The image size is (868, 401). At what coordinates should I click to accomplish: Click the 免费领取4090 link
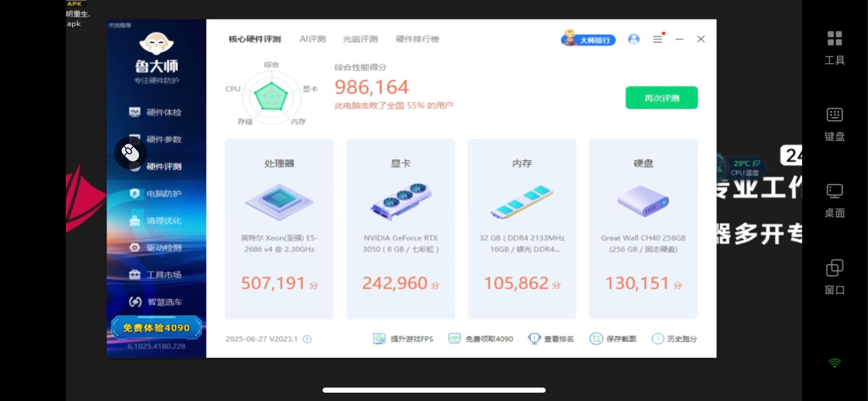click(x=480, y=339)
